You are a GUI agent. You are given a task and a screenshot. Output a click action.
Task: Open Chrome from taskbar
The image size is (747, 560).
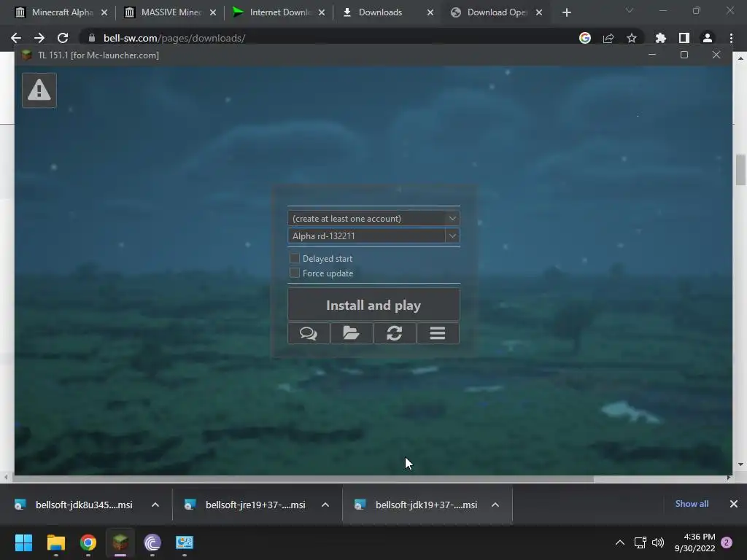pyautogui.click(x=88, y=542)
